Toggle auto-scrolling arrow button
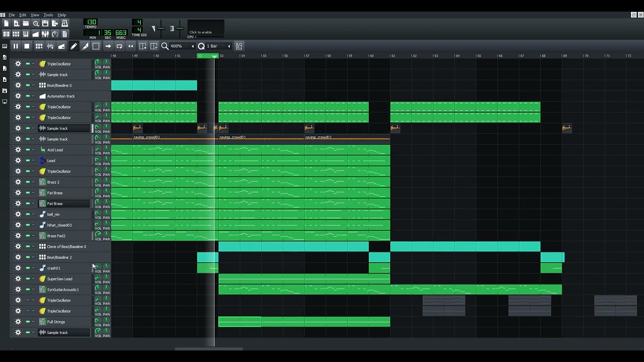Screen dimensions: 644x362 click(x=108, y=46)
